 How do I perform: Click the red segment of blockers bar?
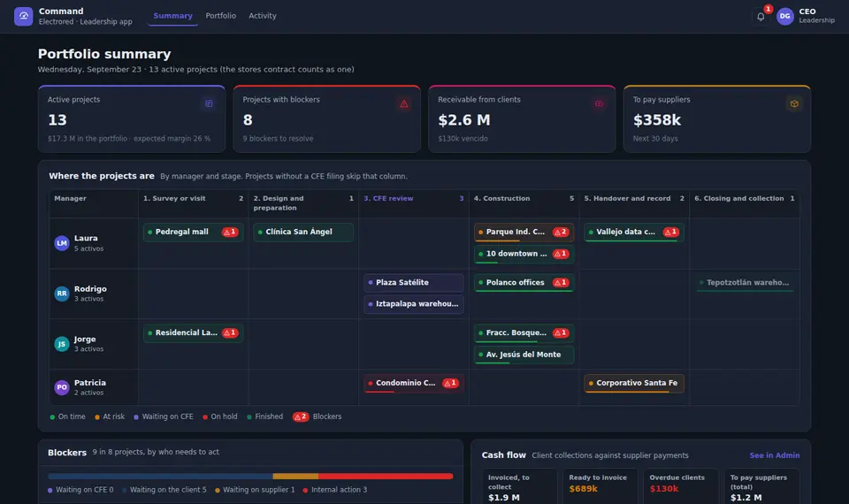pyautogui.click(x=386, y=477)
